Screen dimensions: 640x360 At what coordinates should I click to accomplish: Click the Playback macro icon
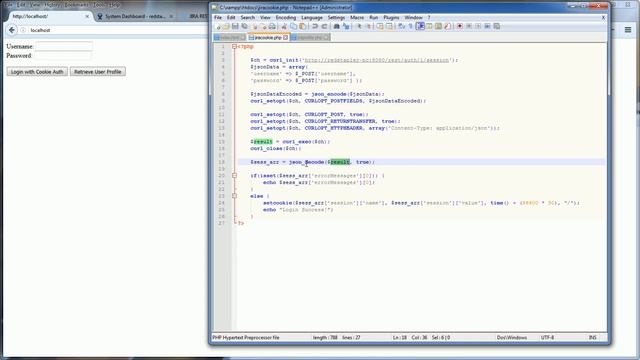pyautogui.click(x=478, y=27)
